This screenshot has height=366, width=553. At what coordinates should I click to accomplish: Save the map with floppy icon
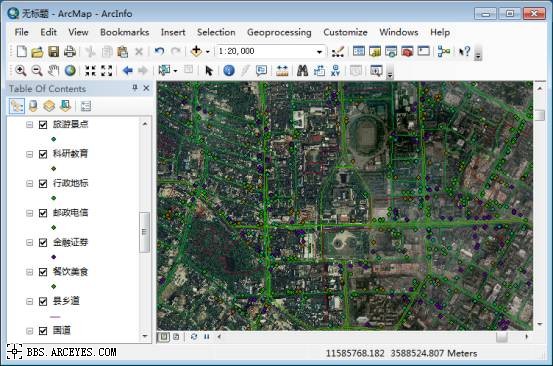(54, 51)
